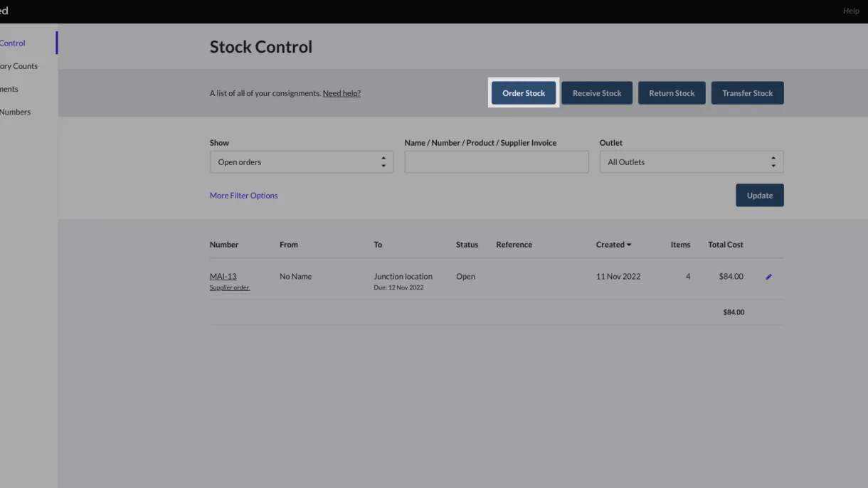
Task: Open the Show dropdown set to Open orders
Action: [x=301, y=162]
